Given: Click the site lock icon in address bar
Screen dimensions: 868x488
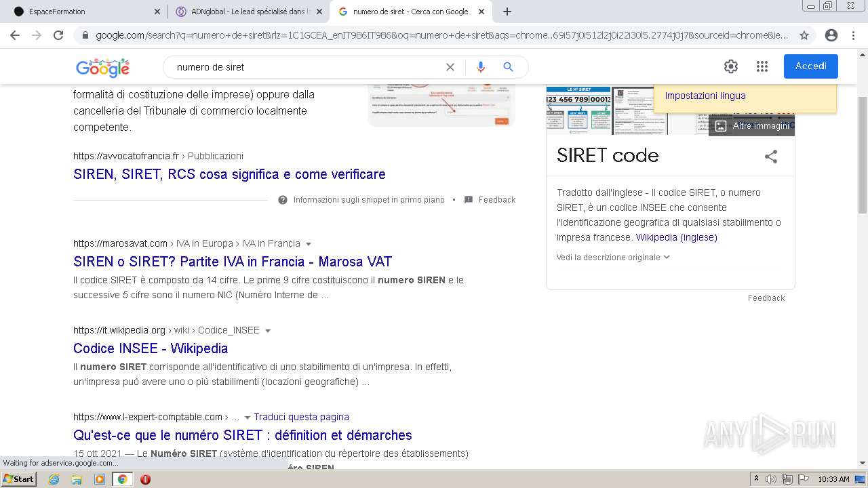Looking at the screenshot, I should tap(85, 35).
